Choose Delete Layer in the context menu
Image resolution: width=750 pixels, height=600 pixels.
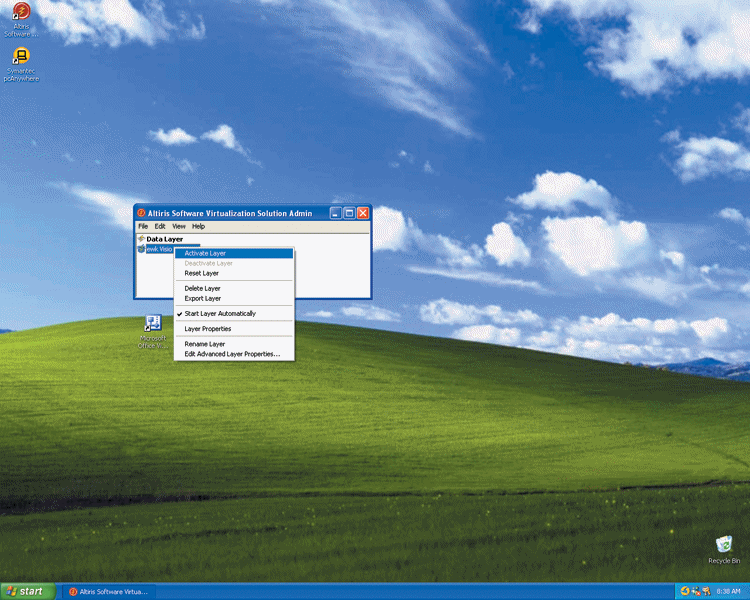234,289
